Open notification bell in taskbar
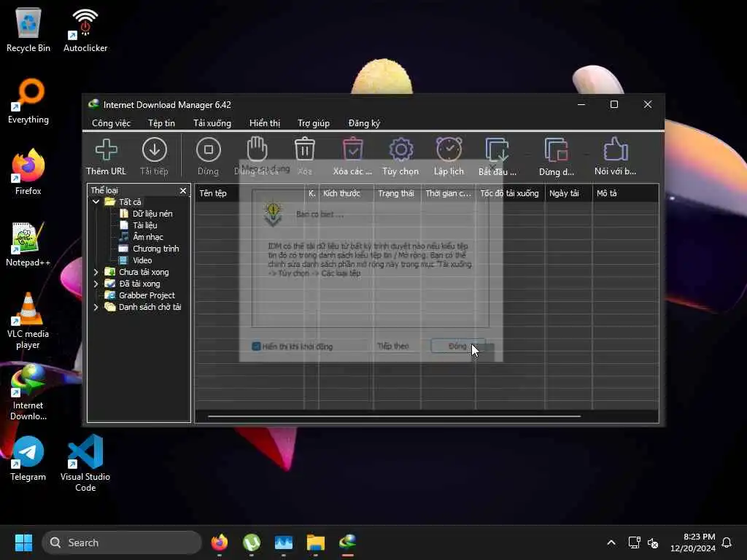 pos(727,542)
